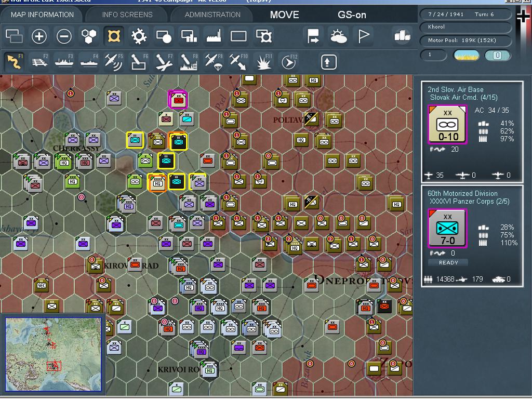The image size is (532, 399).
Task: Select the pink-outlined red unit on the map
Action: pos(178,99)
